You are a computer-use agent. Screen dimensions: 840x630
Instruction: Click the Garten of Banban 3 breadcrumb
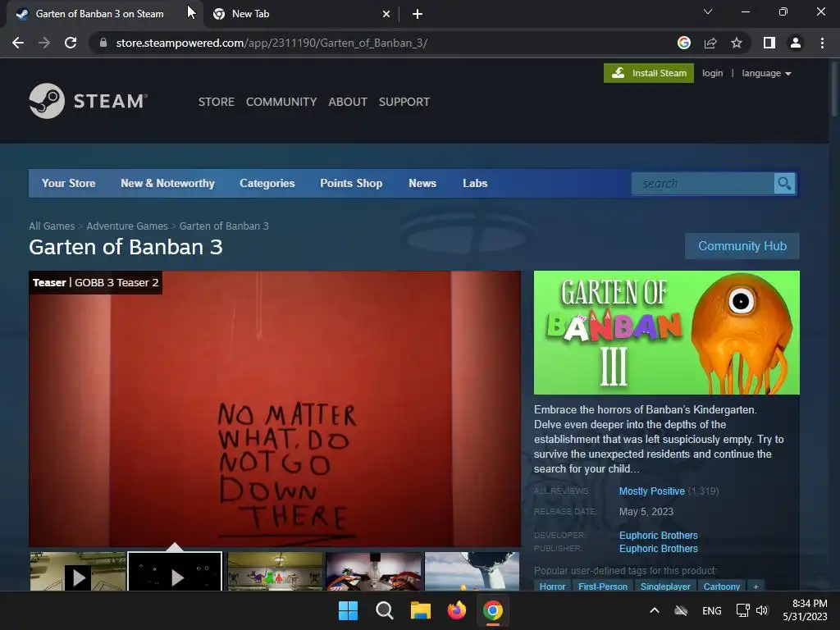click(x=224, y=226)
